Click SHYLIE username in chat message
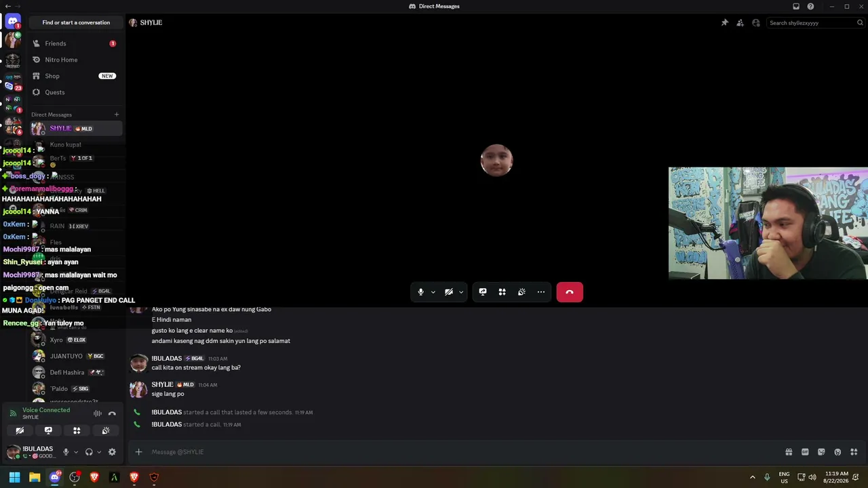The image size is (868, 488). (x=163, y=385)
